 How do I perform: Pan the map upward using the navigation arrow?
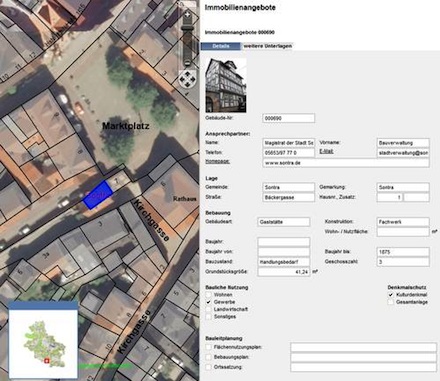tap(188, 74)
